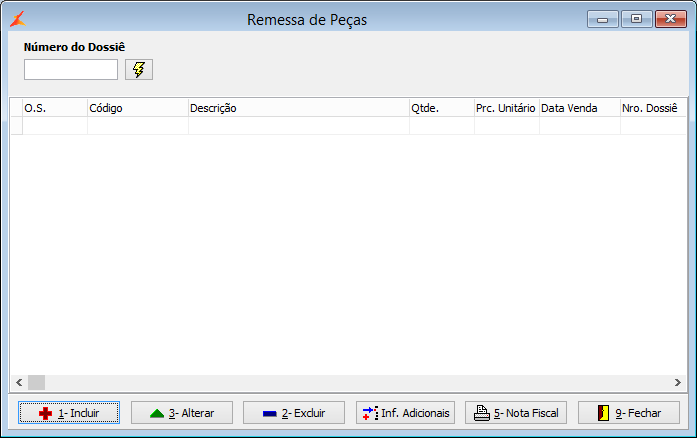The image size is (697, 438).
Task: Click the horizontal scrollbar left arrow
Action: coord(19,382)
